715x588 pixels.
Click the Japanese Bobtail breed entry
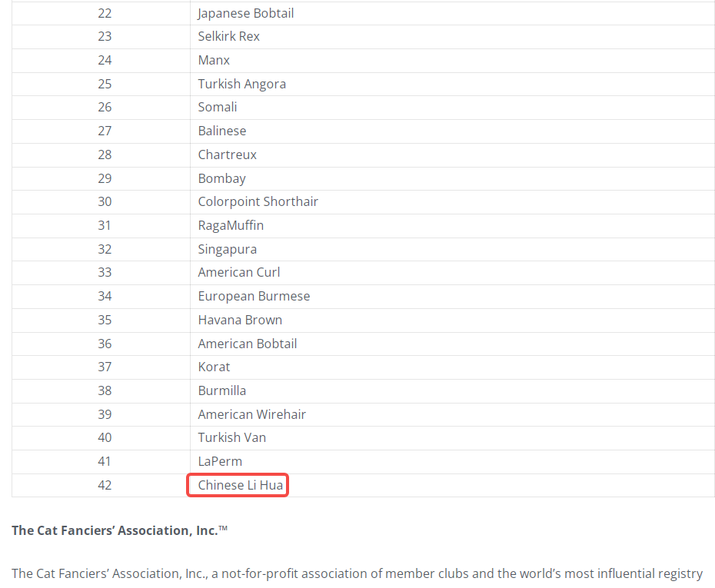[x=245, y=13]
